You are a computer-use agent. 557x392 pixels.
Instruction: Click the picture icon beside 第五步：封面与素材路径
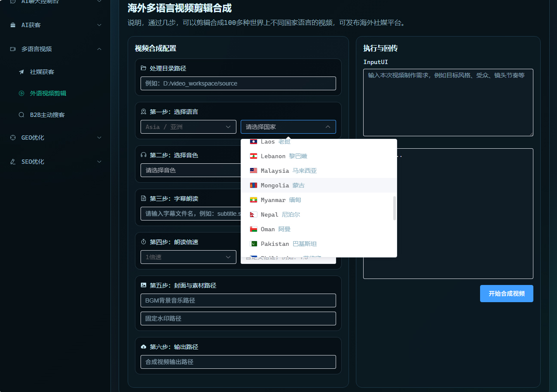pos(144,285)
